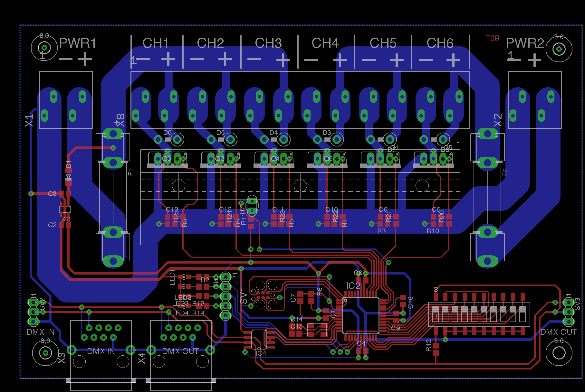This screenshot has width=585, height=392.
Task: Click the mounting hole beside PWR1
Action: tap(44, 48)
